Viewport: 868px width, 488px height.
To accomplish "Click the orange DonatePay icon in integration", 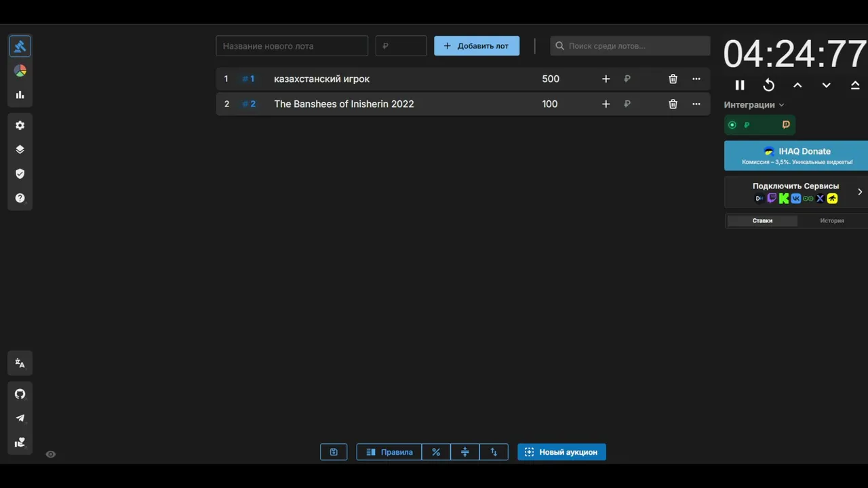I will click(786, 125).
